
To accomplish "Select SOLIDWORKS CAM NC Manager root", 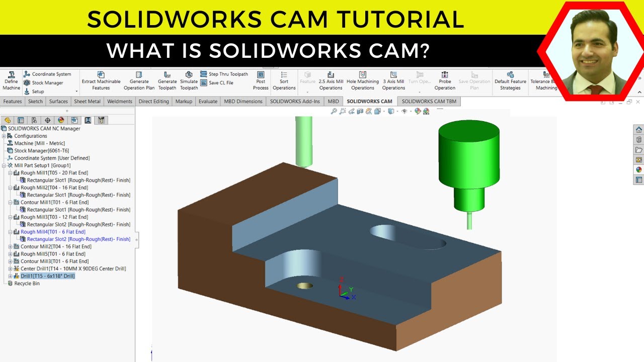I will (41, 129).
